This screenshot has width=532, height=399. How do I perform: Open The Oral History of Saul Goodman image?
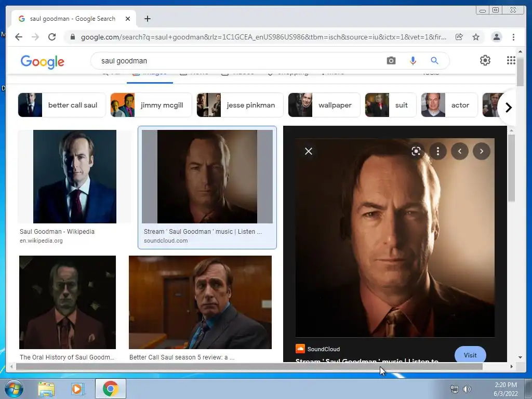(x=68, y=302)
